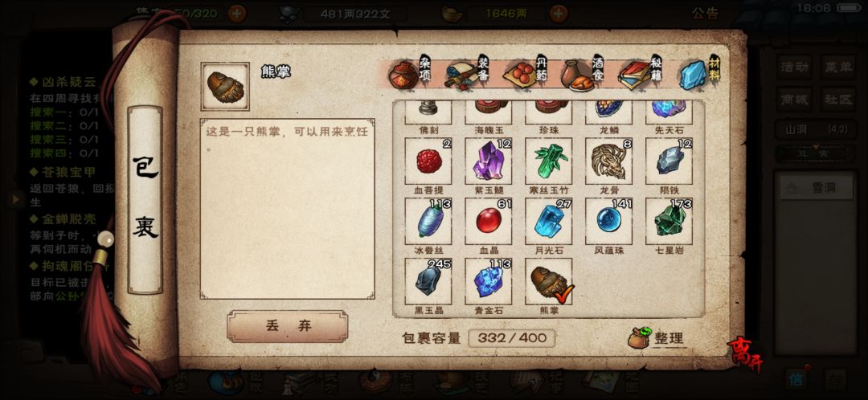The width and height of the screenshot is (868, 400).
Task: Select the 月光石 blue gem item
Action: (549, 222)
